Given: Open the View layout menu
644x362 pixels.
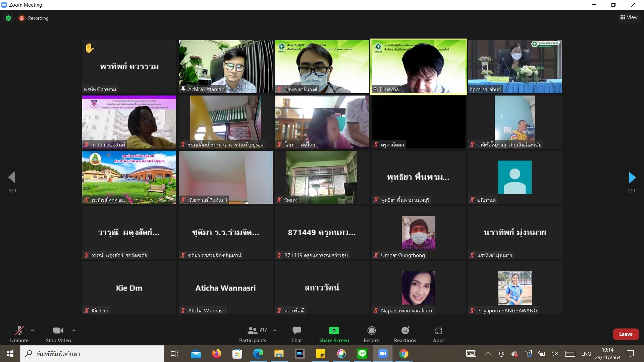Looking at the screenshot, I should (x=629, y=17).
